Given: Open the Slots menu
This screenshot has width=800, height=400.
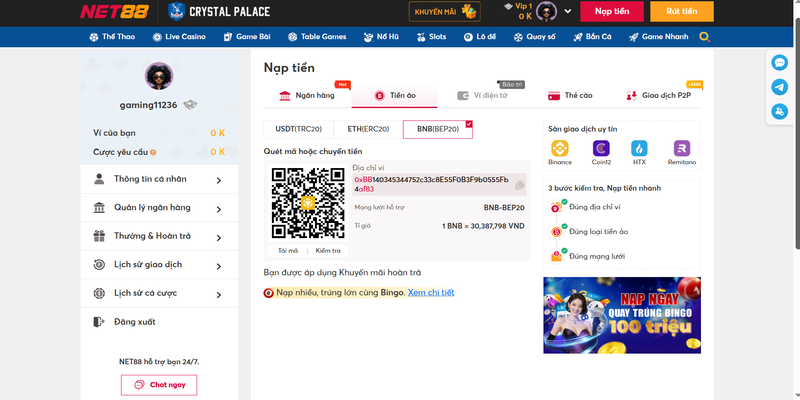Looking at the screenshot, I should pos(431,37).
